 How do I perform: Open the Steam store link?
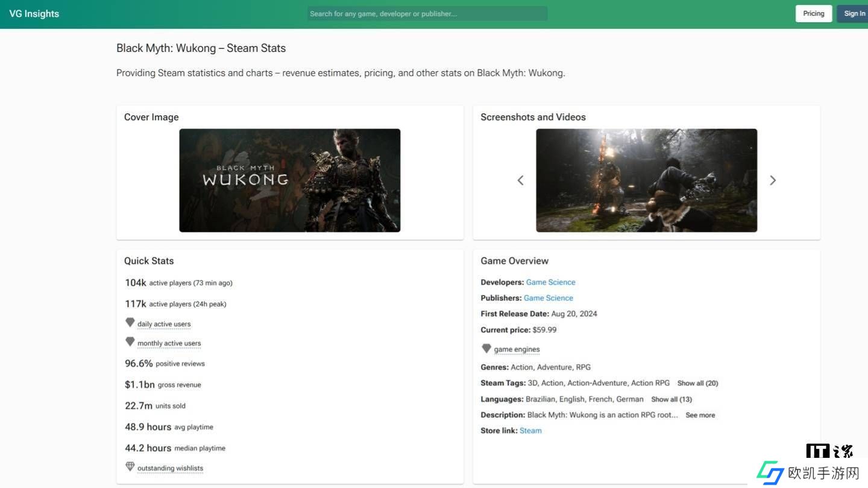point(530,431)
